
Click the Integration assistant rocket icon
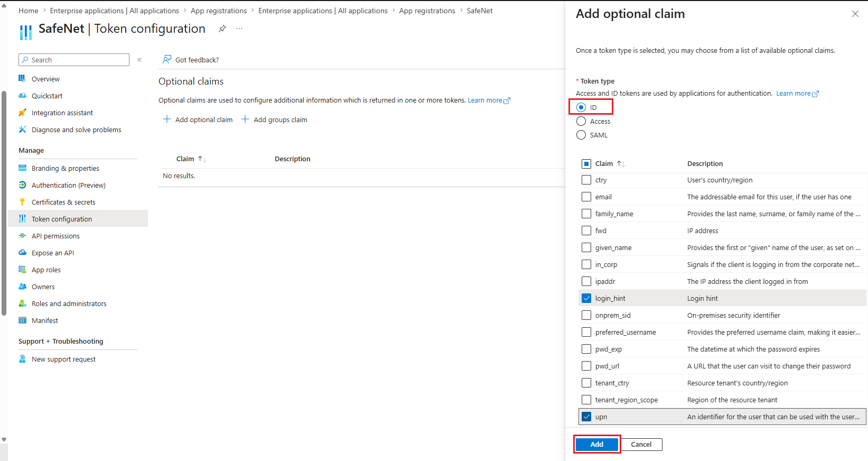pyautogui.click(x=22, y=113)
